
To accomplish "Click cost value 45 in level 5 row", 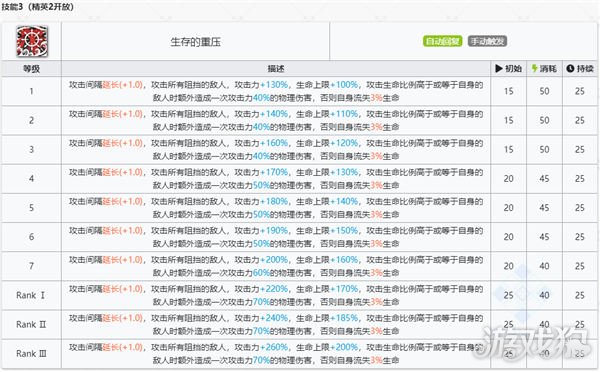I will [x=545, y=208].
